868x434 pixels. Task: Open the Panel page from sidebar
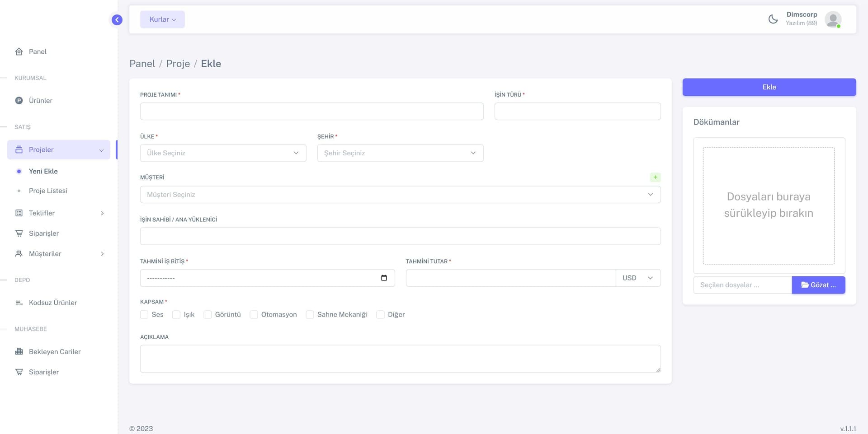pos(19,51)
